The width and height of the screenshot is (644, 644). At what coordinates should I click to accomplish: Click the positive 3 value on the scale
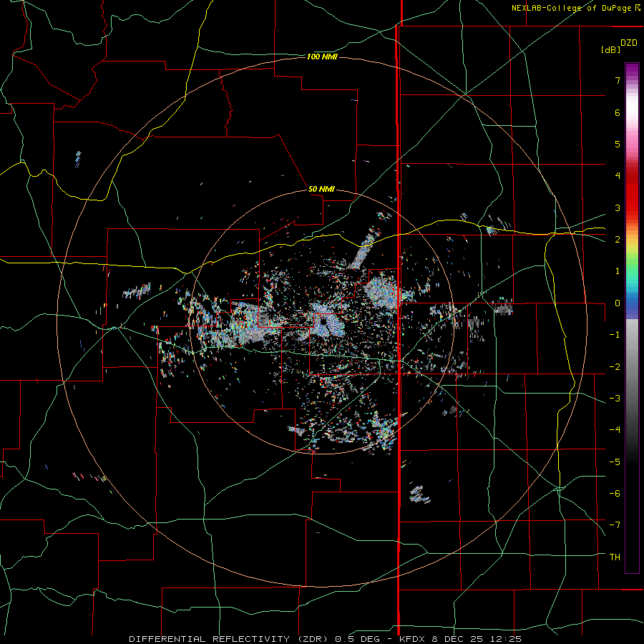coord(618,208)
